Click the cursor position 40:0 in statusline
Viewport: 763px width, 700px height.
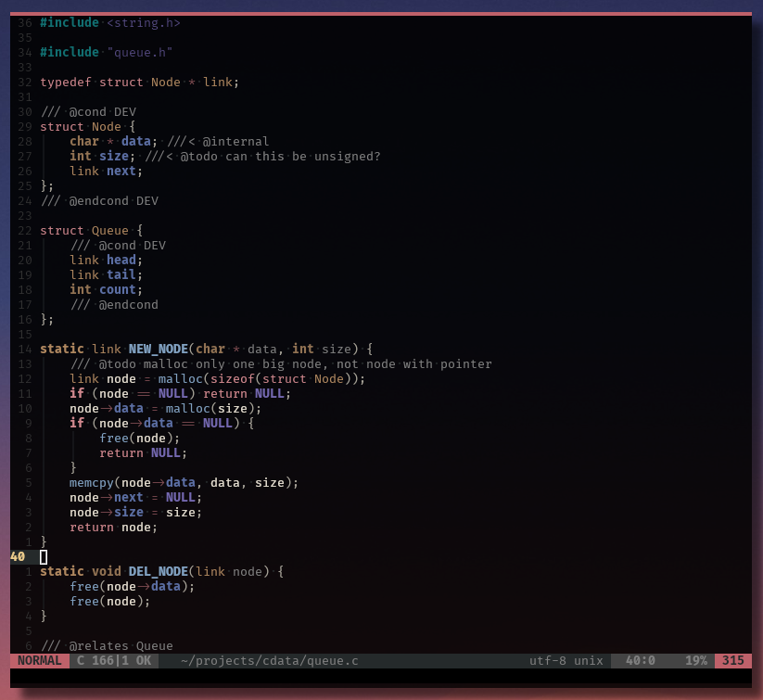click(x=640, y=660)
